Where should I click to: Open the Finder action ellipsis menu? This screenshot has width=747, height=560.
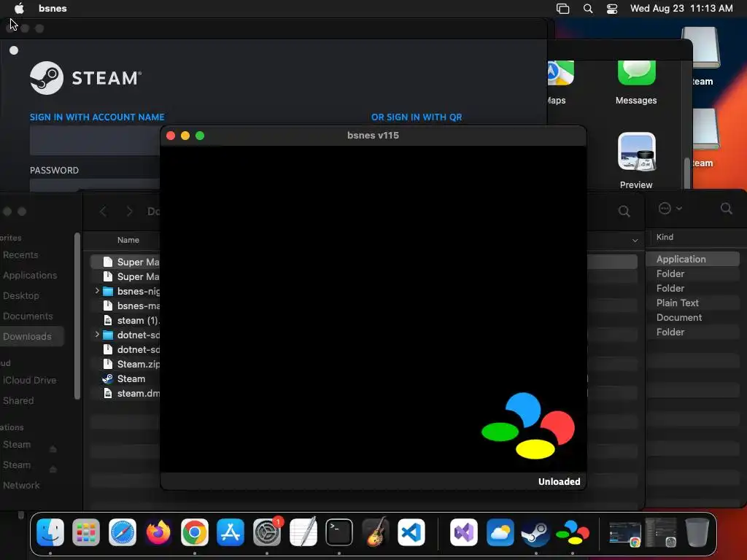coord(670,208)
